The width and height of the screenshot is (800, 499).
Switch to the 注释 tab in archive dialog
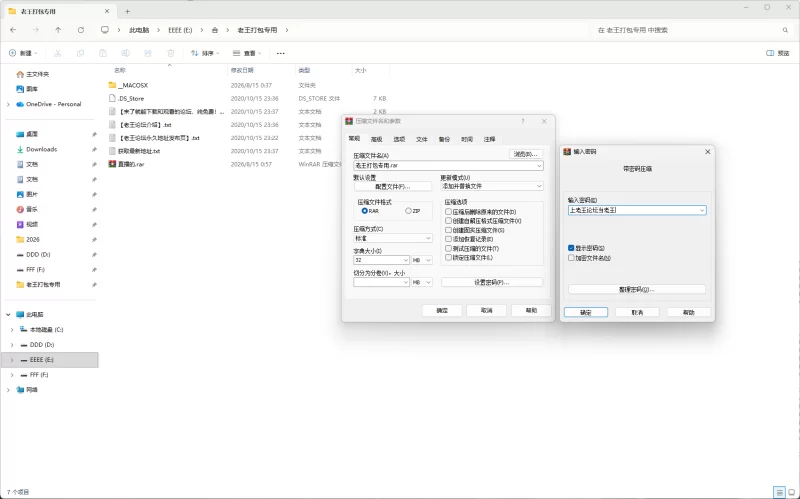pos(489,139)
